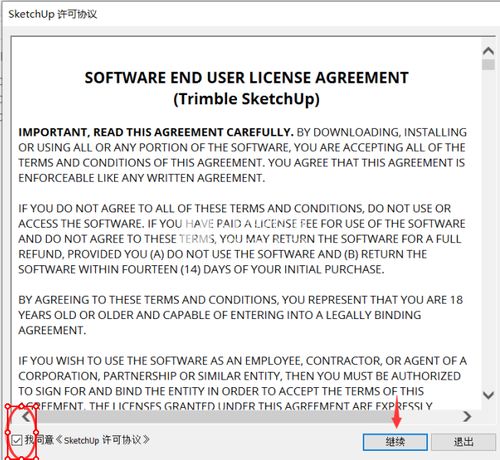The width and height of the screenshot is (500, 460).
Task: Click the horizontal scrollbar right arrow
Action: coord(467,416)
